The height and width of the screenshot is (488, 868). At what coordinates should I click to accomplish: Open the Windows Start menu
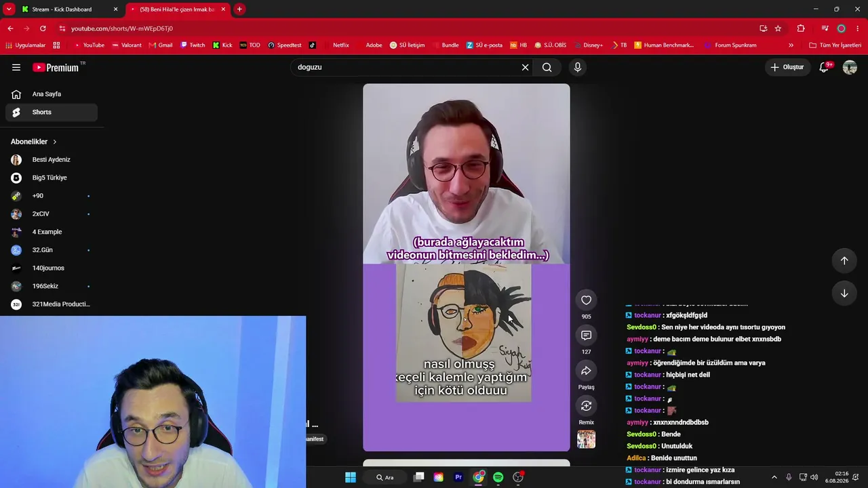351,477
